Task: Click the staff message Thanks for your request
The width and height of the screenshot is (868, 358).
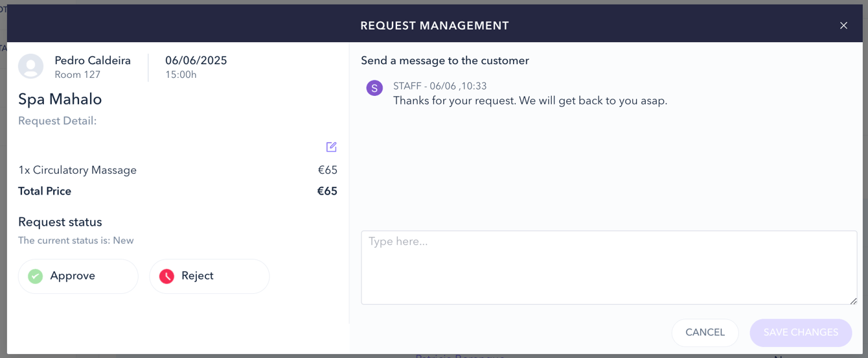Action: tap(530, 101)
